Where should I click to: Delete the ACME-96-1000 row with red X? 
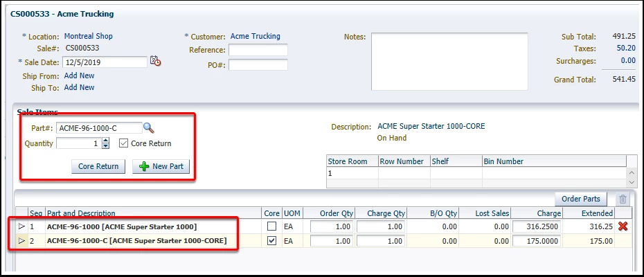point(623,226)
